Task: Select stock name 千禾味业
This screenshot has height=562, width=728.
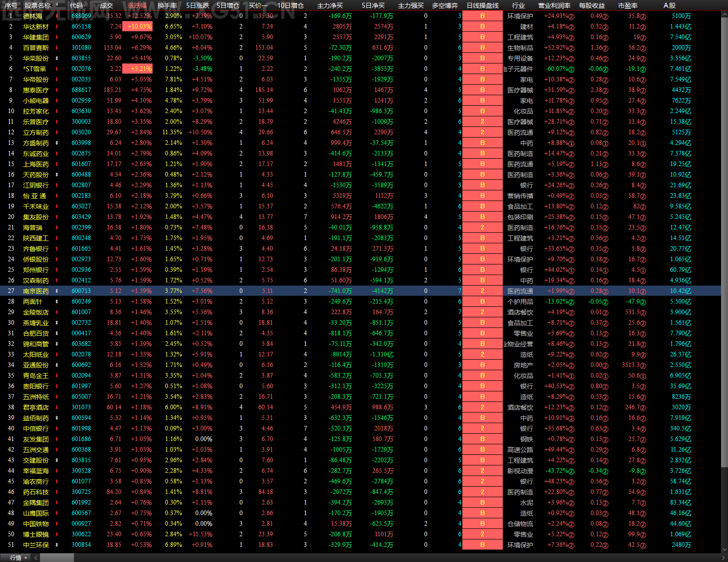Action: (x=36, y=206)
